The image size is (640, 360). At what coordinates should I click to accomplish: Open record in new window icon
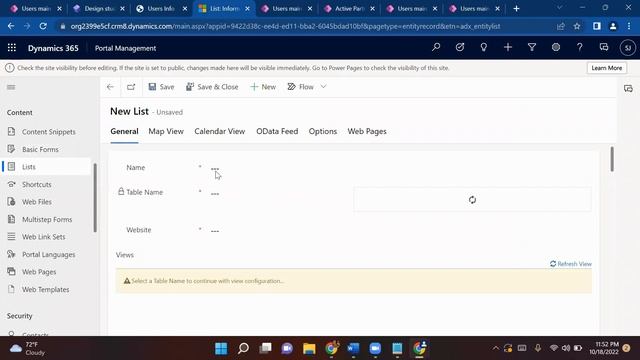pyautogui.click(x=131, y=87)
